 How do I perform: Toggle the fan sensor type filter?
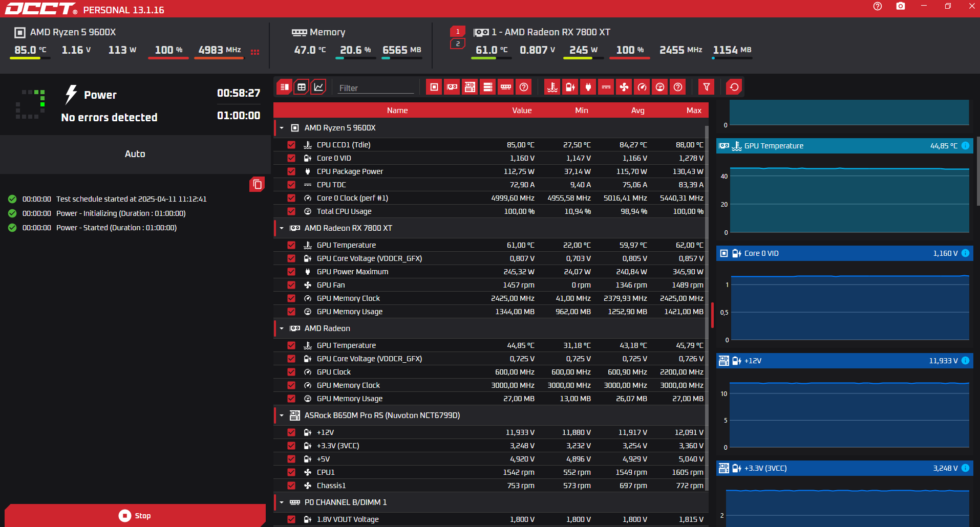pyautogui.click(x=624, y=87)
